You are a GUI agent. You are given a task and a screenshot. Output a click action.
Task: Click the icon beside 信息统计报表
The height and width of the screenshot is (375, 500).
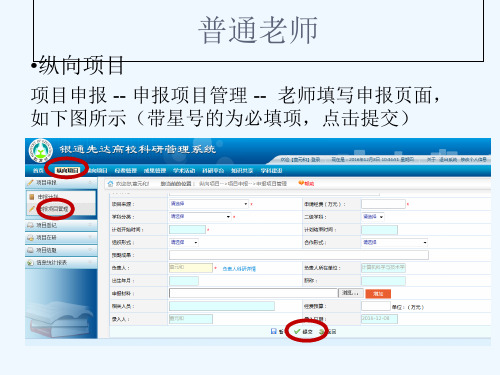point(30,263)
